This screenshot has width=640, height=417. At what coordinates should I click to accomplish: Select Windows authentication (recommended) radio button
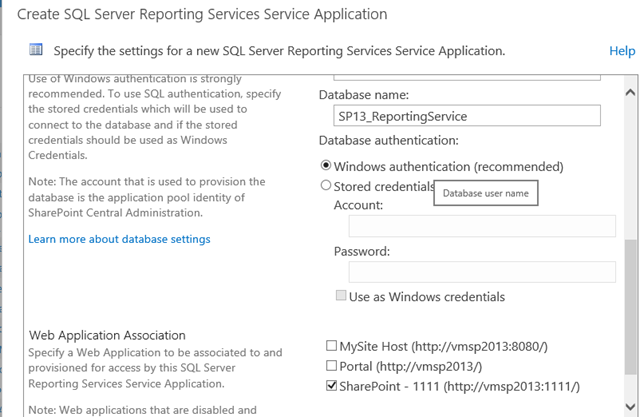click(x=326, y=166)
